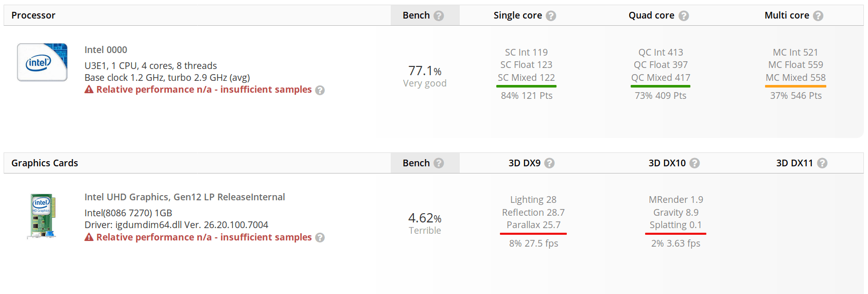
Task: Open Intel UHD Graphics Gen12 LP link
Action: (185, 197)
